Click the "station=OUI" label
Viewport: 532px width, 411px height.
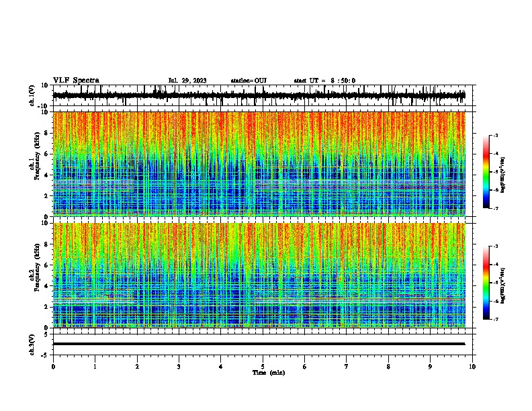pyautogui.click(x=249, y=81)
